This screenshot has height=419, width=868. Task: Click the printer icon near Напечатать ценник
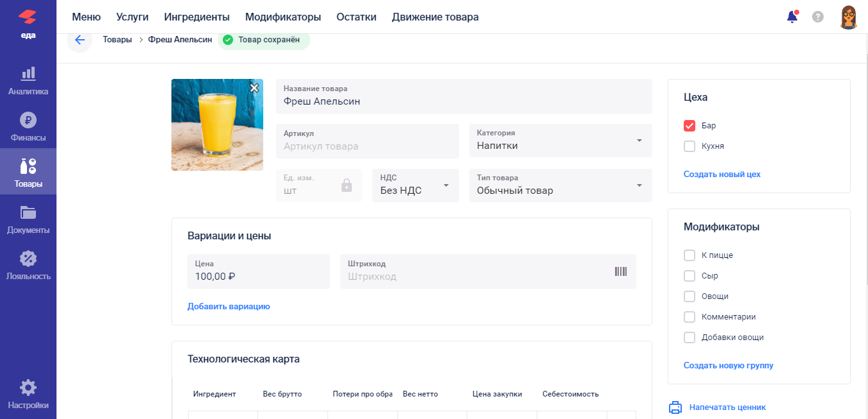(675, 407)
